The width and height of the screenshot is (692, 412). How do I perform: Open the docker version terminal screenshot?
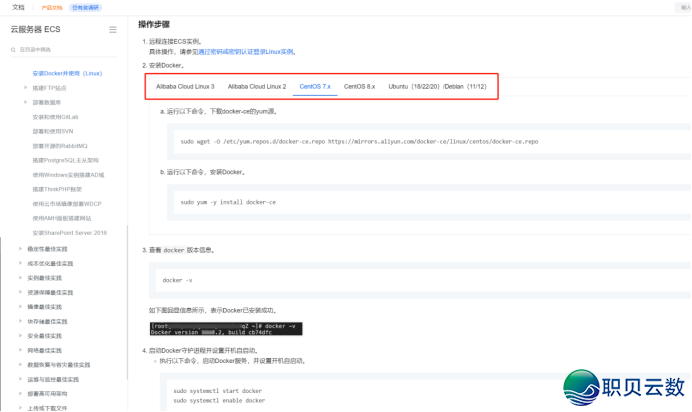[226, 329]
